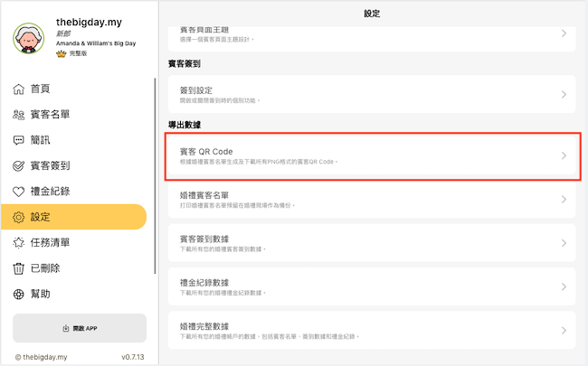Expand the 賓客 QR Code row chevron
The image size is (588, 366).
click(x=564, y=155)
